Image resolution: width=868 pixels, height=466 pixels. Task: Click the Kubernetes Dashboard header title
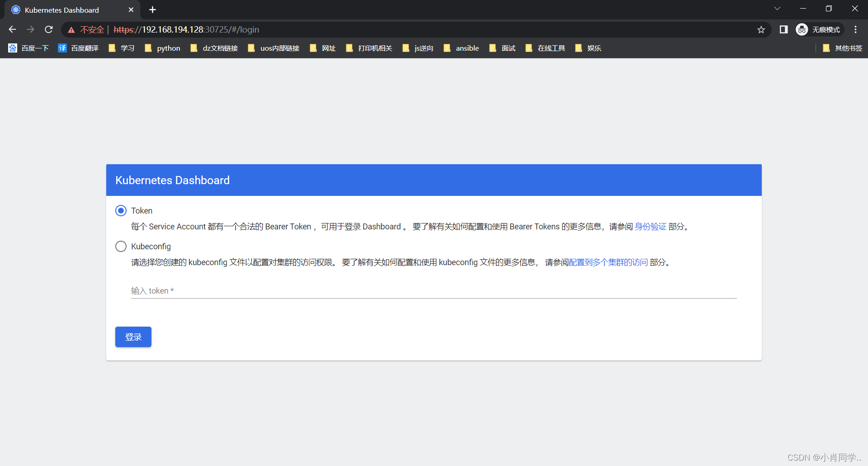[173, 180]
